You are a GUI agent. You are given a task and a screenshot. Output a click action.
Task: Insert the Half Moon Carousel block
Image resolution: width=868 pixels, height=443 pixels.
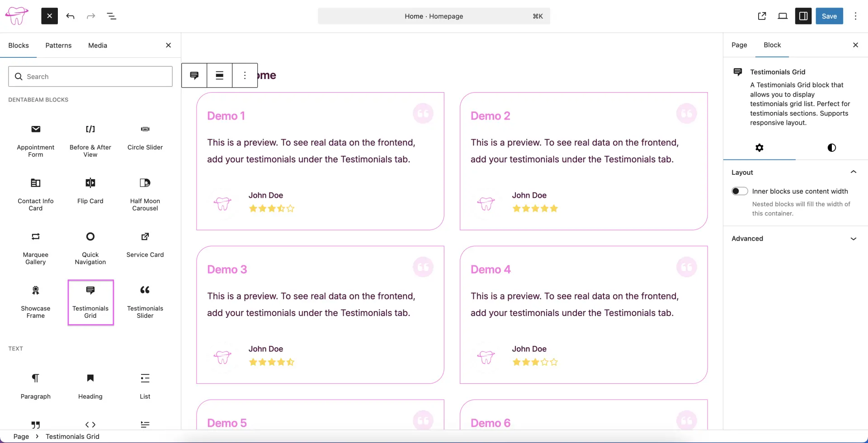click(145, 194)
